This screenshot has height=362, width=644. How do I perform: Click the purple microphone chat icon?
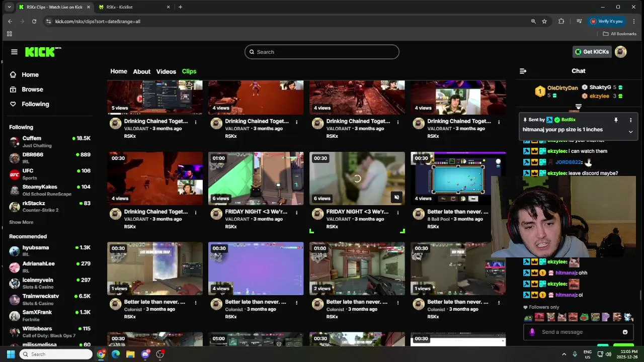pos(532,332)
